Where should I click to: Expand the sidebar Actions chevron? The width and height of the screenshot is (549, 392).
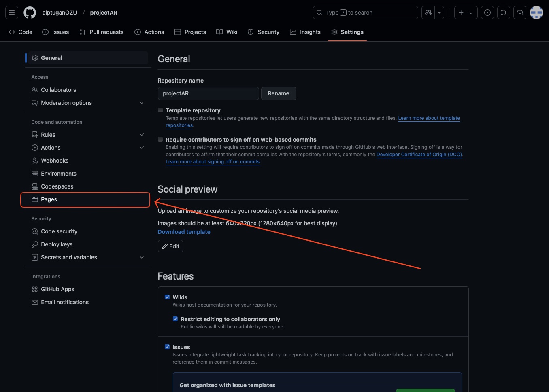(142, 148)
